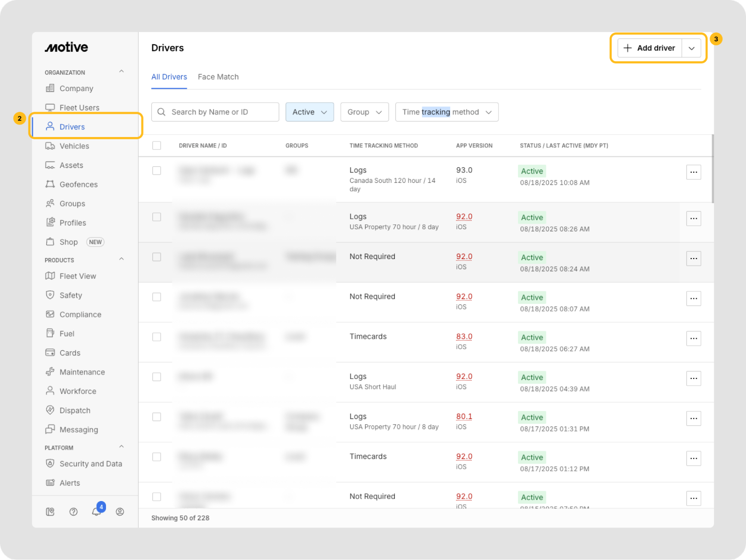Screen dimensions: 746x560
Task: Click the help question mark icon
Action: 74,511
